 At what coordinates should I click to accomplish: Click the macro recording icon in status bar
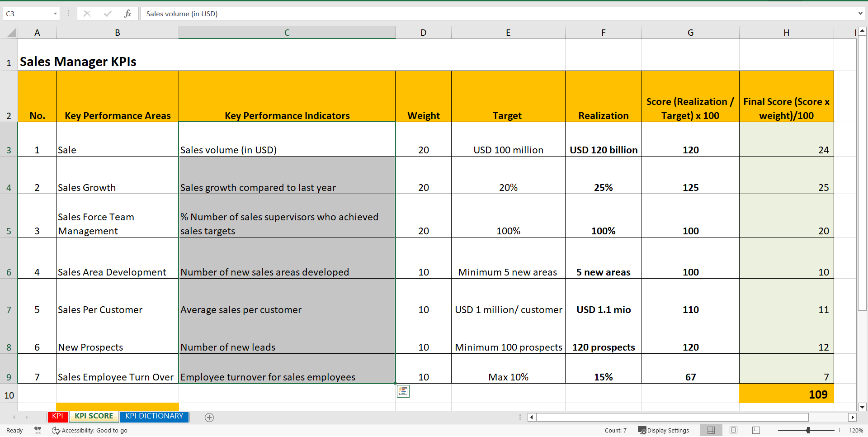38,430
